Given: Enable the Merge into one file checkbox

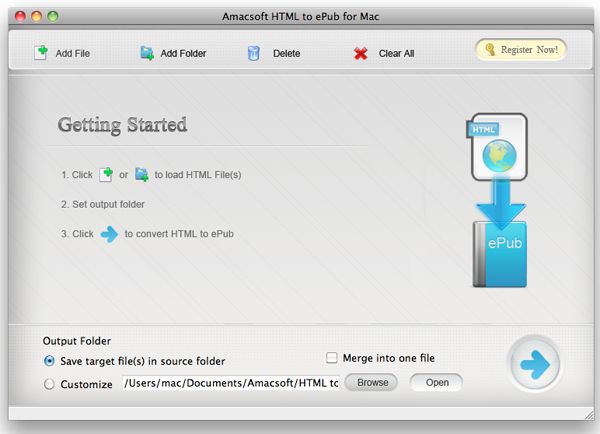Looking at the screenshot, I should [331, 358].
